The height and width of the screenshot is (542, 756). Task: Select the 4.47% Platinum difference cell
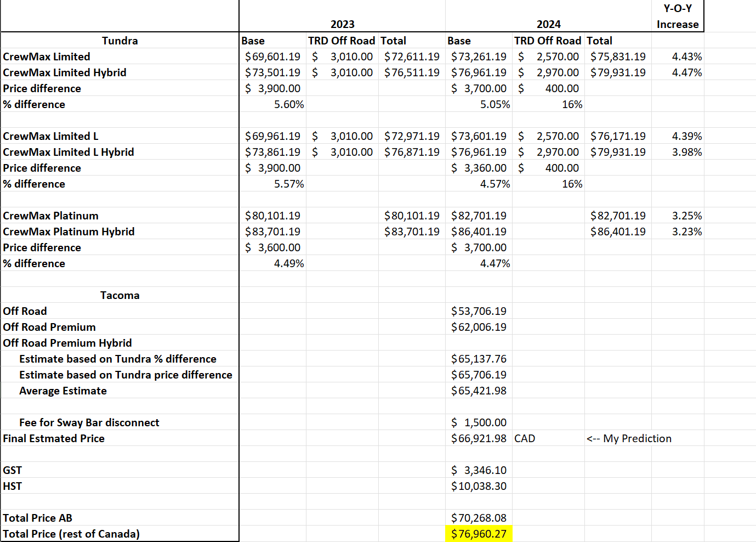494,263
